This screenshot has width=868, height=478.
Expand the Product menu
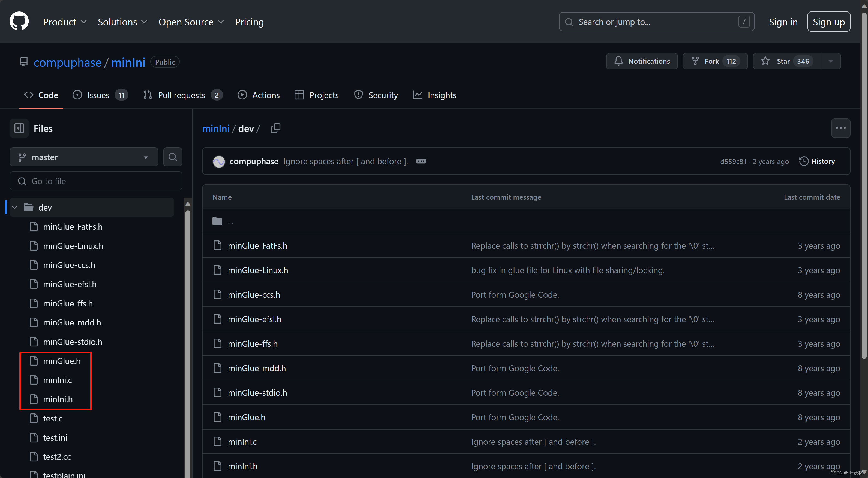click(x=65, y=22)
